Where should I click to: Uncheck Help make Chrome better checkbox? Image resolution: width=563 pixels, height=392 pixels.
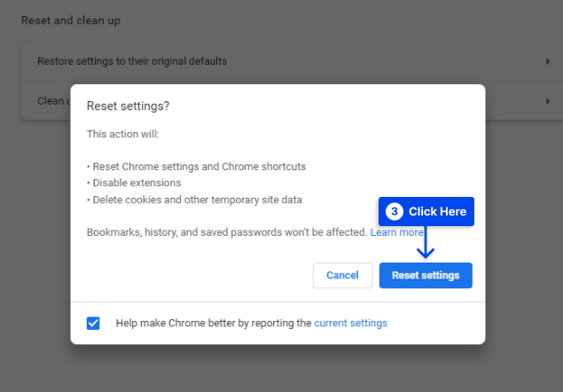click(x=93, y=323)
